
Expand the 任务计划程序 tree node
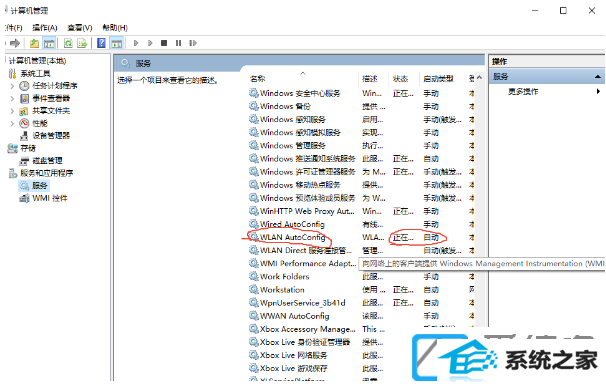click(x=12, y=86)
